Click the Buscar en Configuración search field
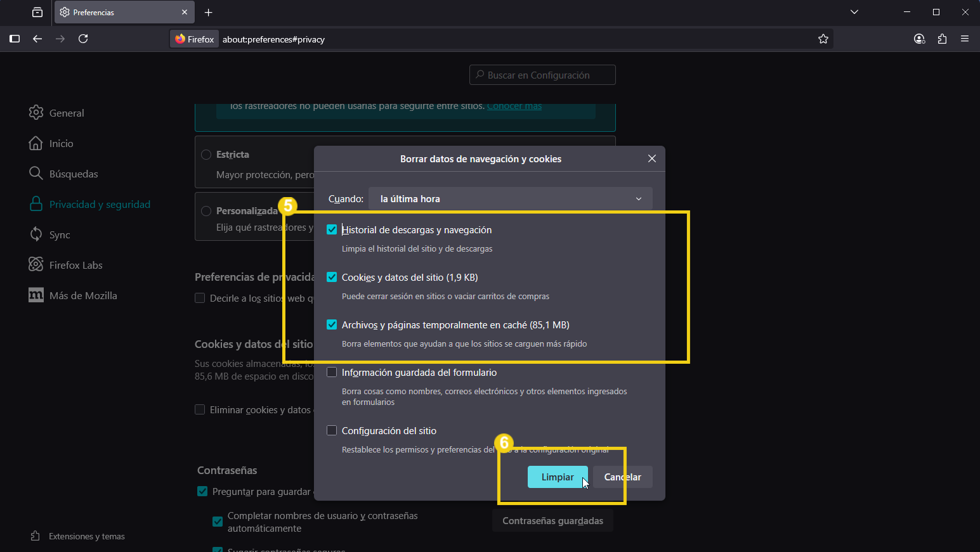 tap(542, 75)
